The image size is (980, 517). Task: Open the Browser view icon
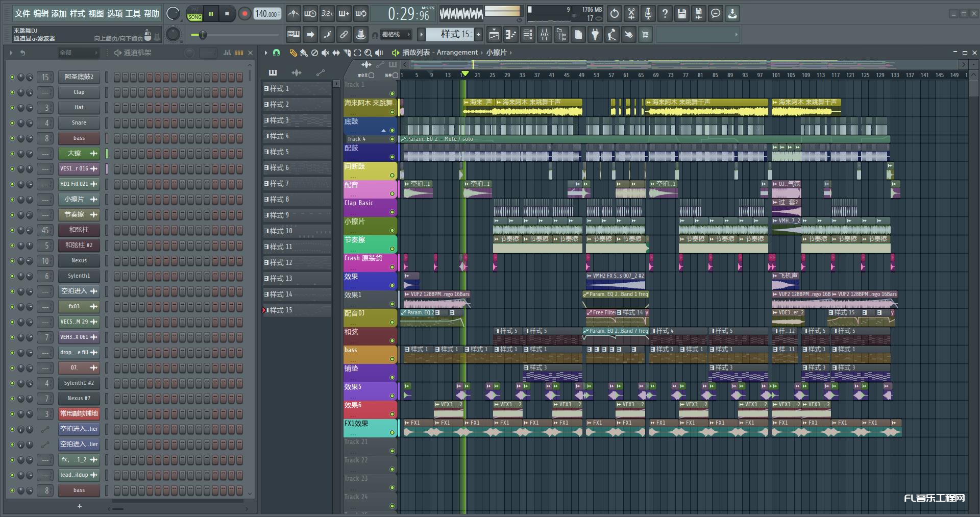[561, 35]
